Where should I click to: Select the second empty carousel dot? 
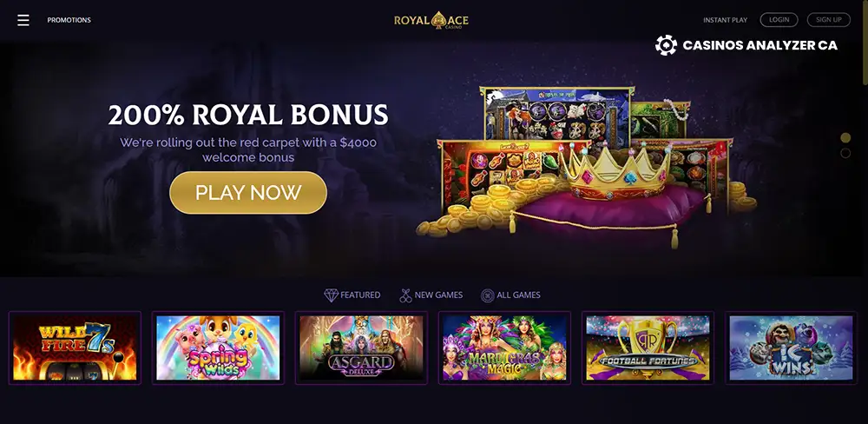tap(845, 153)
